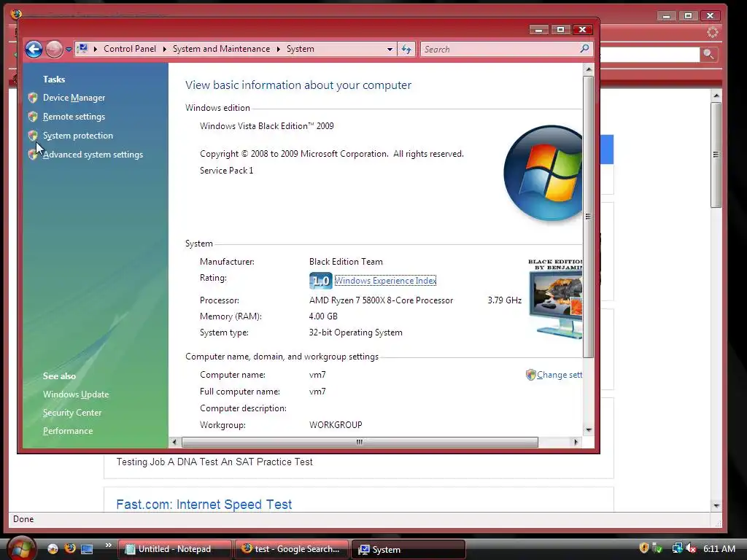Click shield icon beside Device Manager
This screenshot has width=747, height=560.
(x=33, y=98)
